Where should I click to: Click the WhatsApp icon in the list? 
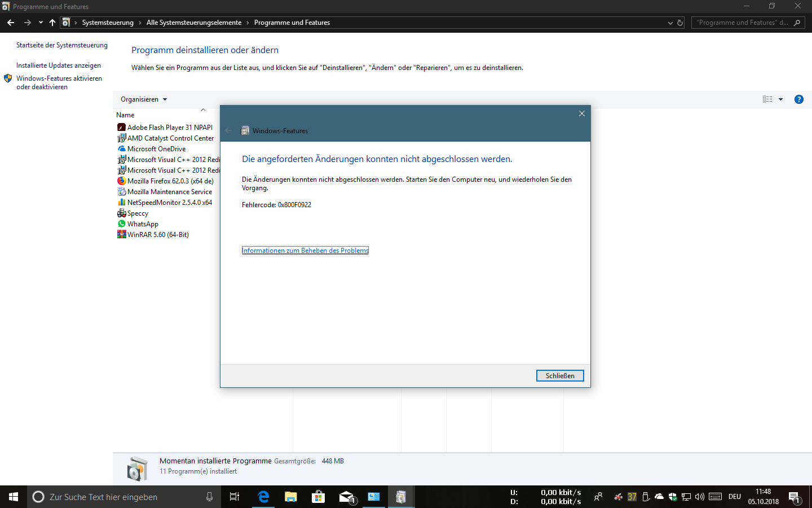tap(121, 224)
